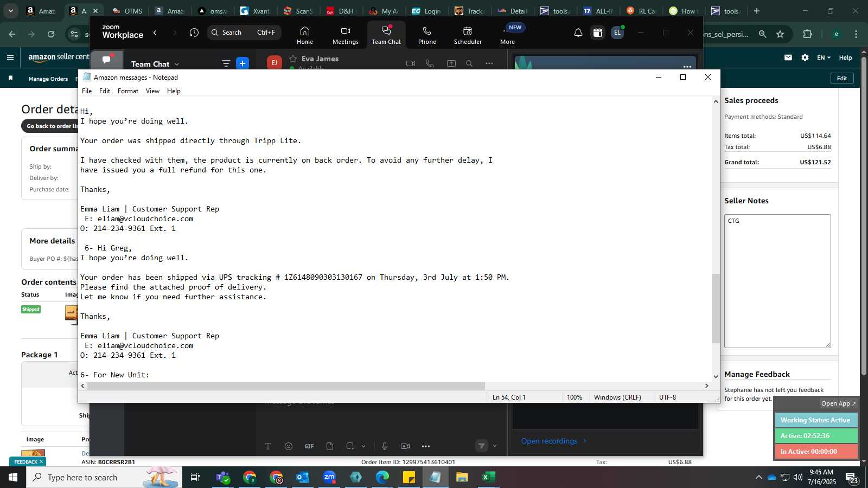Open Notepad Format menu
The width and height of the screenshot is (868, 488).
click(x=128, y=91)
